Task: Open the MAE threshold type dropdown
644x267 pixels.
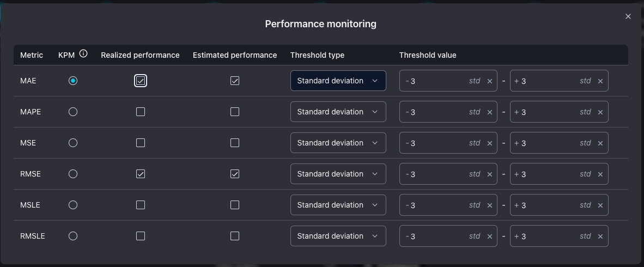Action: click(x=338, y=81)
